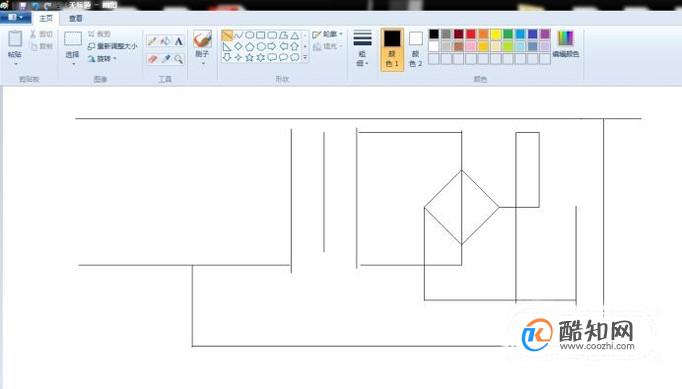
Task: Choose the diamond shape in gallery
Action: 238,47
